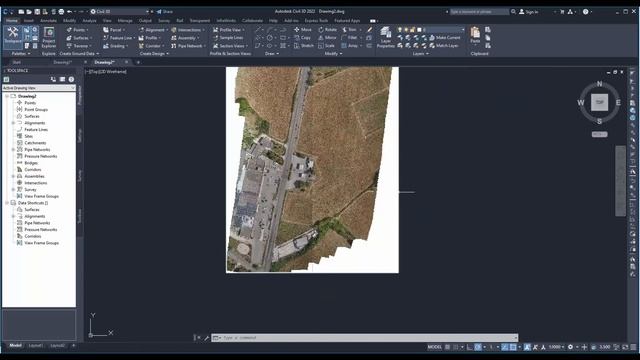This screenshot has height=360, width=640.
Task: Toggle ortho mode in status bar
Action: [470, 347]
